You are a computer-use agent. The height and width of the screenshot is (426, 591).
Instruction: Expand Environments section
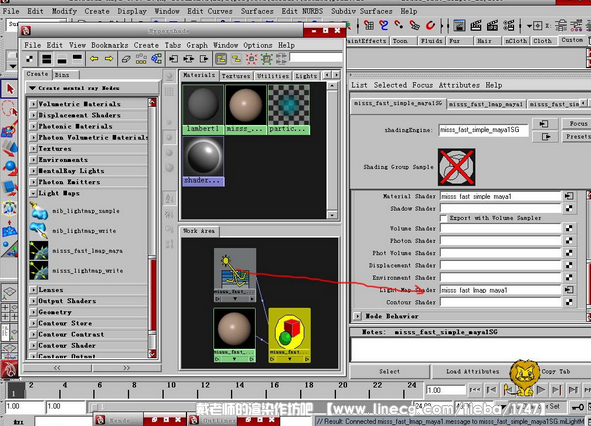tap(34, 159)
